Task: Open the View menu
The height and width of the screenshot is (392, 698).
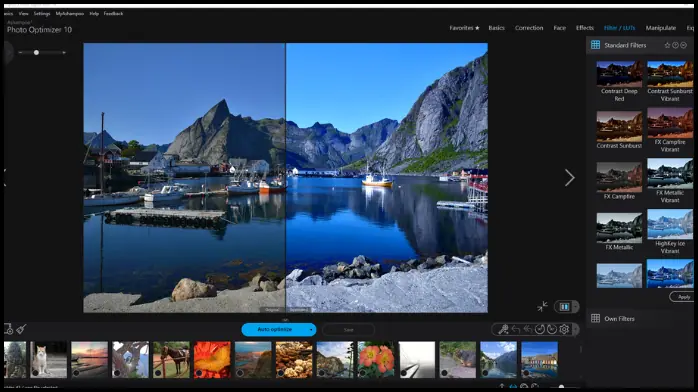Action: point(24,14)
